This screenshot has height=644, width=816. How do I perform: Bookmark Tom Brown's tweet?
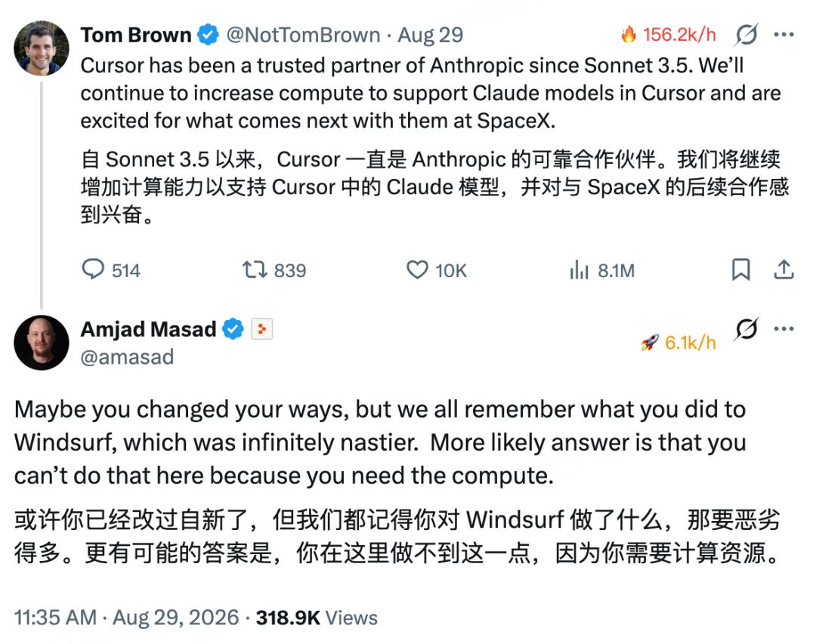740,270
